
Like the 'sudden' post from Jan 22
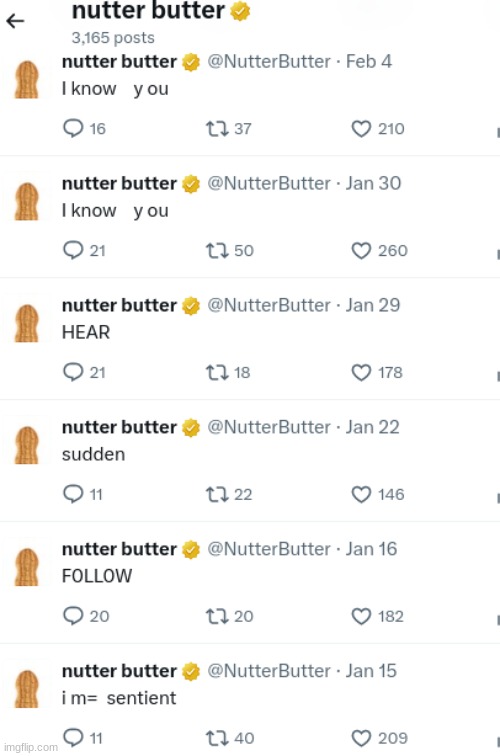[x=361, y=495]
